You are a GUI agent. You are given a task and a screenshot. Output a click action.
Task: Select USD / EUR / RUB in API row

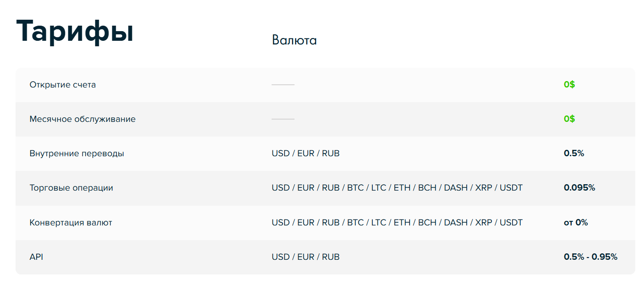(306, 257)
